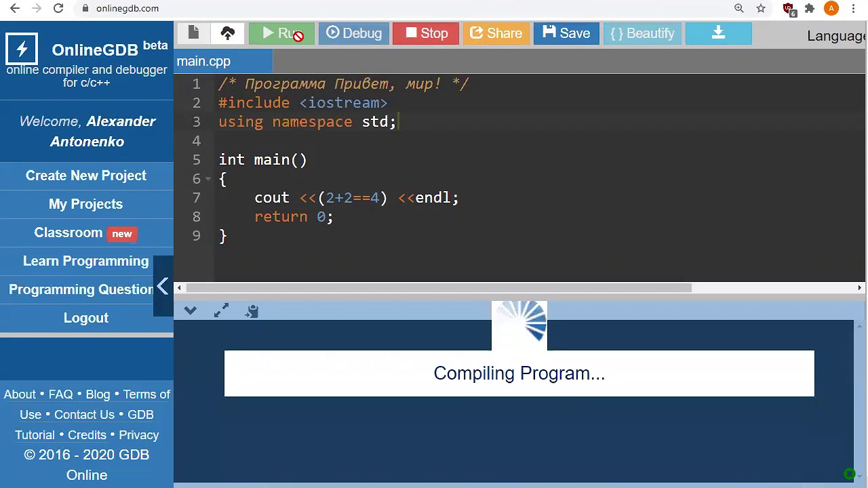Viewport: 868px width, 488px height.
Task: Click line 7 cout statement in editor
Action: click(357, 198)
